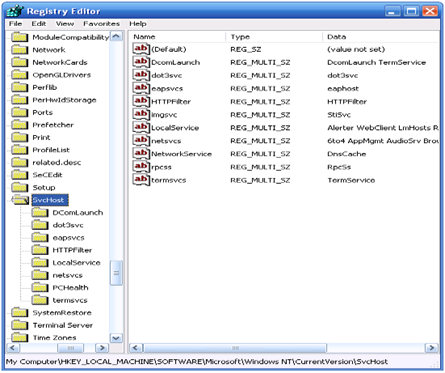Click the tree scroll down arrow
Image resolution: width=445 pixels, height=373 pixels.
[116, 338]
